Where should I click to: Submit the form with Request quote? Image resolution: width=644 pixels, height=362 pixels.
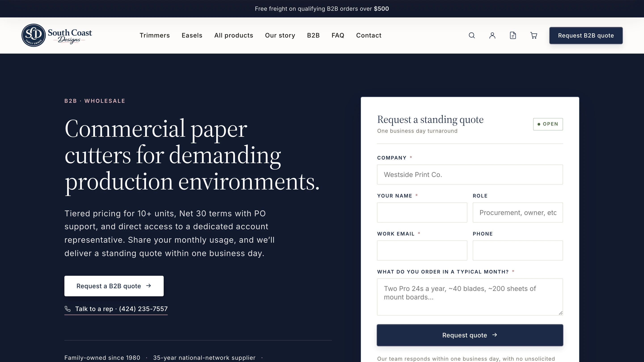(x=470, y=335)
